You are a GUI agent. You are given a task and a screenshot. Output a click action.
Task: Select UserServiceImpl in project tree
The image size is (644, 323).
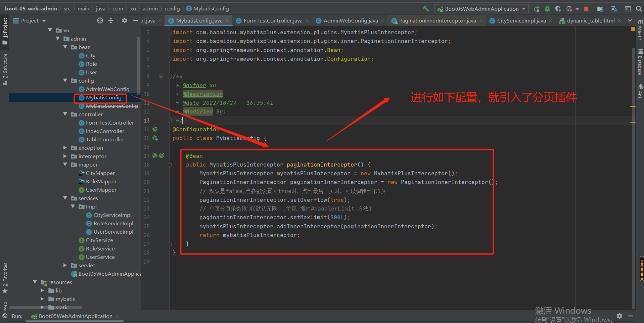click(113, 232)
